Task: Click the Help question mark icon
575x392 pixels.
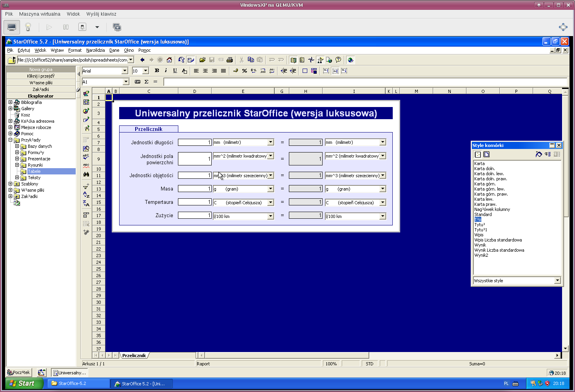Action: click(x=338, y=60)
